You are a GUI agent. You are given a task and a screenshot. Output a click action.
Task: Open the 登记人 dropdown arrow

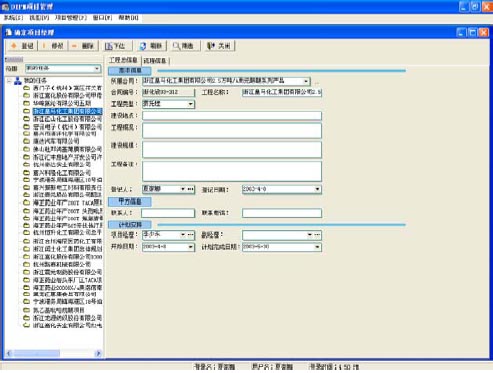pyautogui.click(x=183, y=189)
